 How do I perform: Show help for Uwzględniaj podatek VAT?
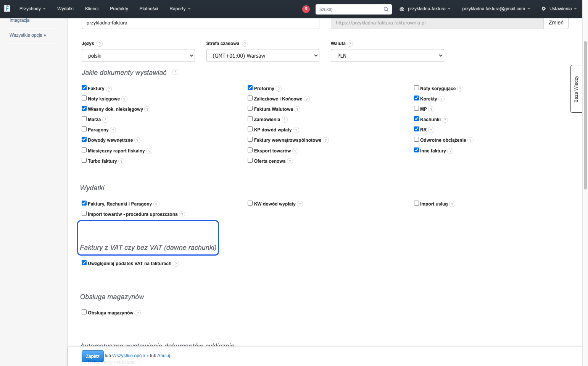click(176, 264)
